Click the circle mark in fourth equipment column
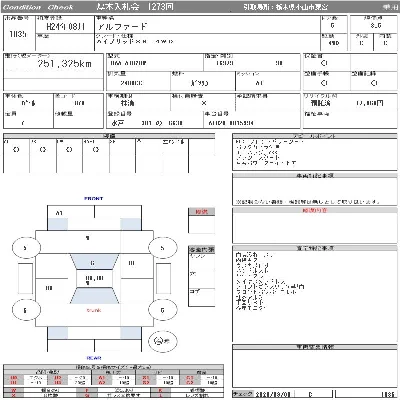Screen dimensions: 400x400 [96, 150]
